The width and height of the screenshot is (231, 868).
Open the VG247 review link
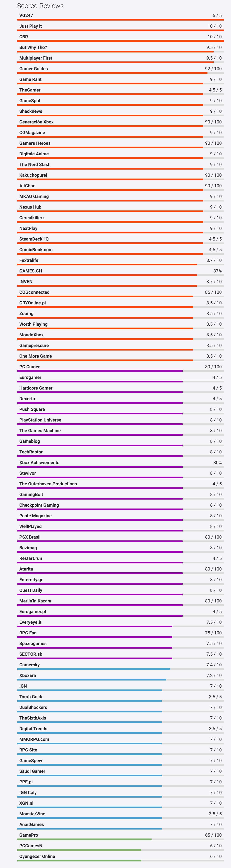tap(26, 15)
